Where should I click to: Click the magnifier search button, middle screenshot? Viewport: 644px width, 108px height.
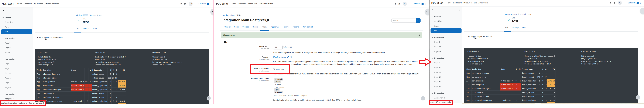(418, 20)
